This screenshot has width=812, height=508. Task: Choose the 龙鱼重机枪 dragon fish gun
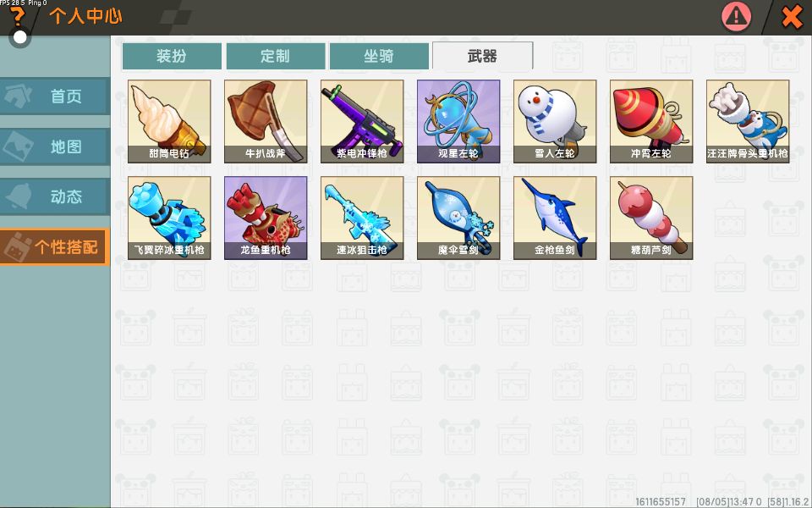coord(266,218)
